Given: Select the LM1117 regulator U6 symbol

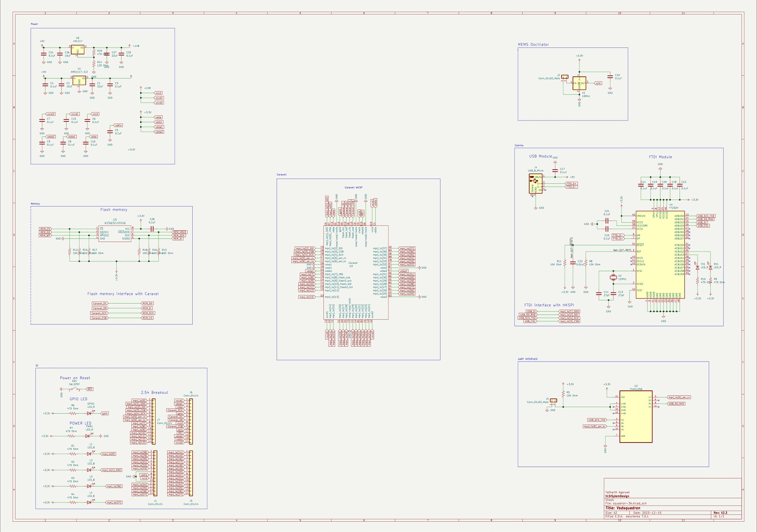Looking at the screenshot, I should (77, 50).
